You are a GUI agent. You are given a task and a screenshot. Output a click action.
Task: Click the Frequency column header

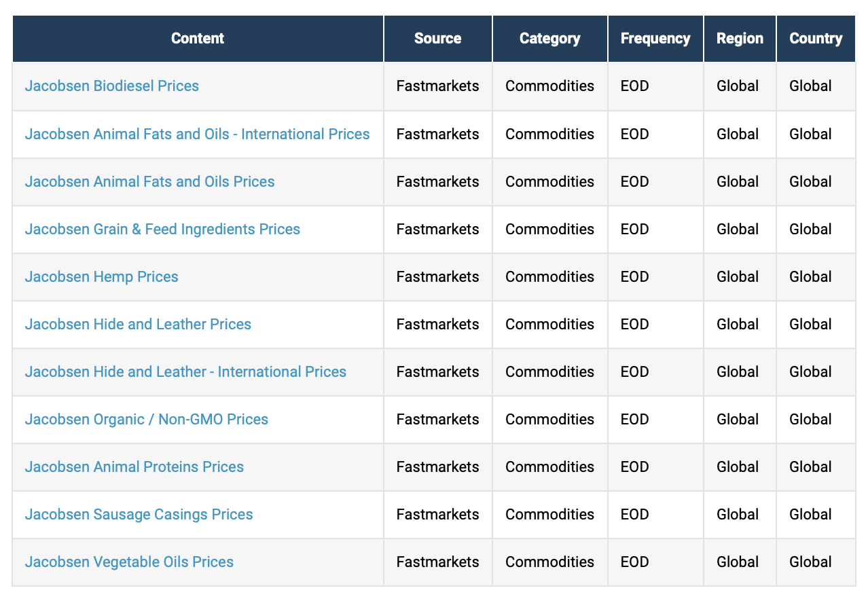655,39
